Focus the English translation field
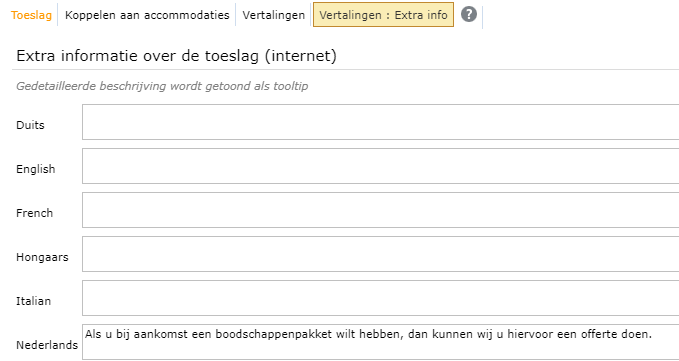 [x=381, y=166]
